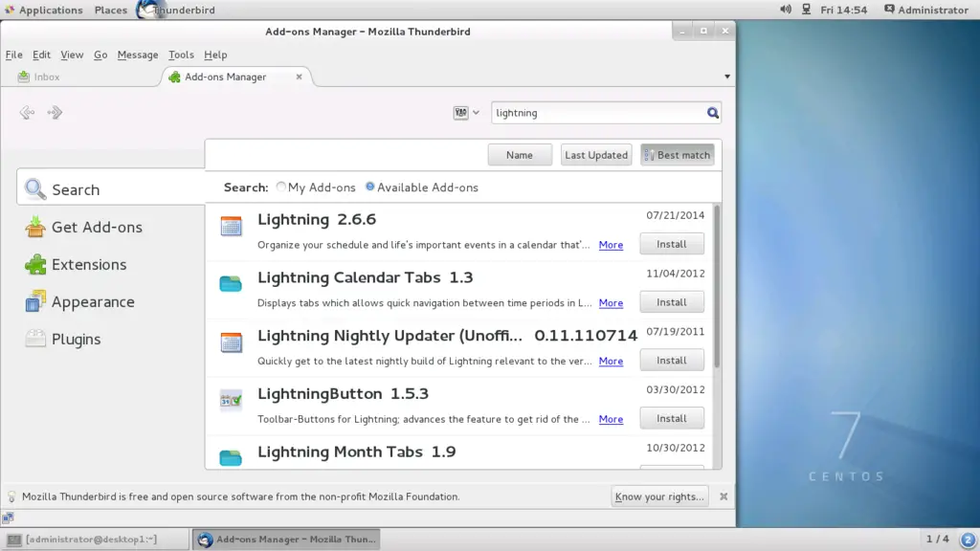Sort results by Name

pyautogui.click(x=520, y=155)
